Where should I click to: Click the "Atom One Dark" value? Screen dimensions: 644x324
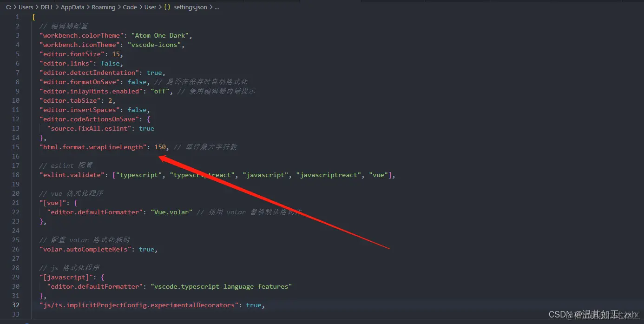(160, 35)
